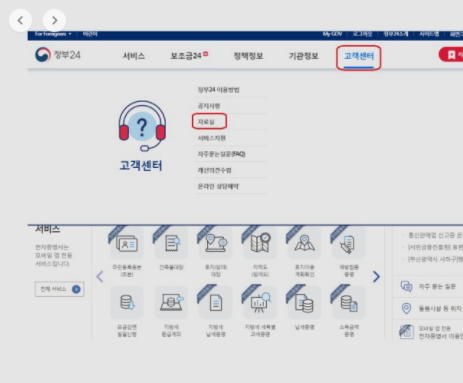Viewport: 463px width, 383px height.
Task: Open the 지적도 (임야도) map icon
Action: point(260,244)
